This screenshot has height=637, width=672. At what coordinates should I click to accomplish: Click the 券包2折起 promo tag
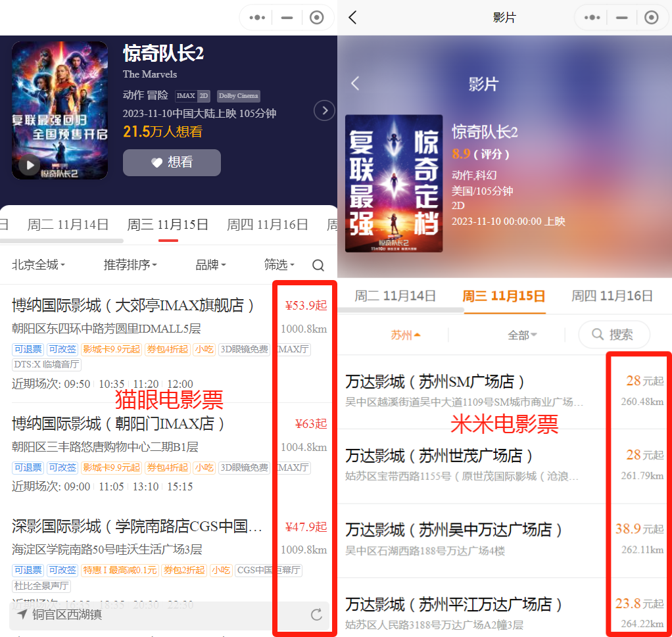(184, 570)
